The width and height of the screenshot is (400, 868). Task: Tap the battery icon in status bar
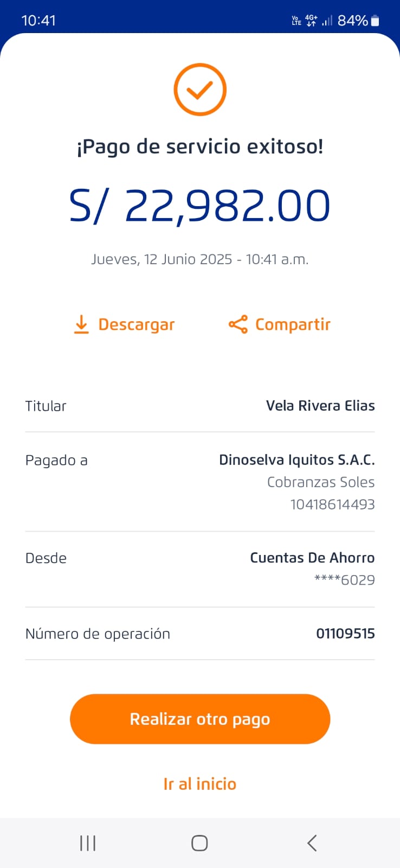coord(375,21)
